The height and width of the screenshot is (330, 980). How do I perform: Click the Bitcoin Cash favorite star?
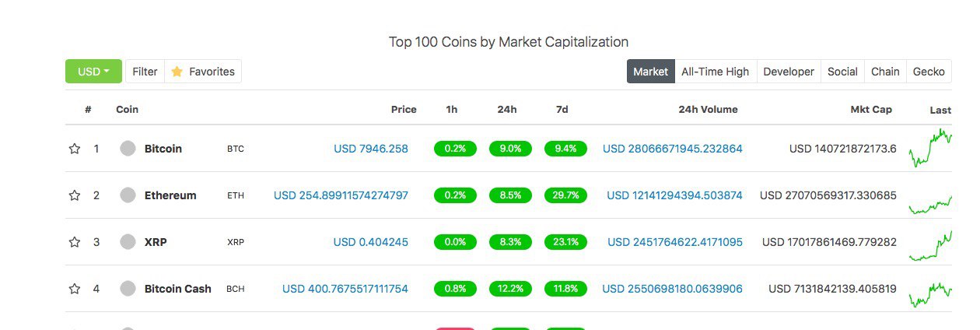click(x=75, y=289)
